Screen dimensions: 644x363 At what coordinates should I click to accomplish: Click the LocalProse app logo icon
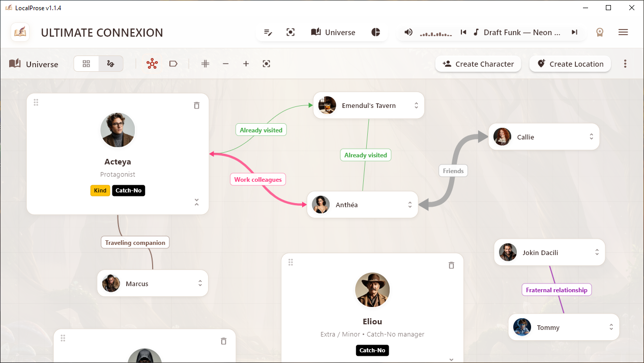point(20,32)
